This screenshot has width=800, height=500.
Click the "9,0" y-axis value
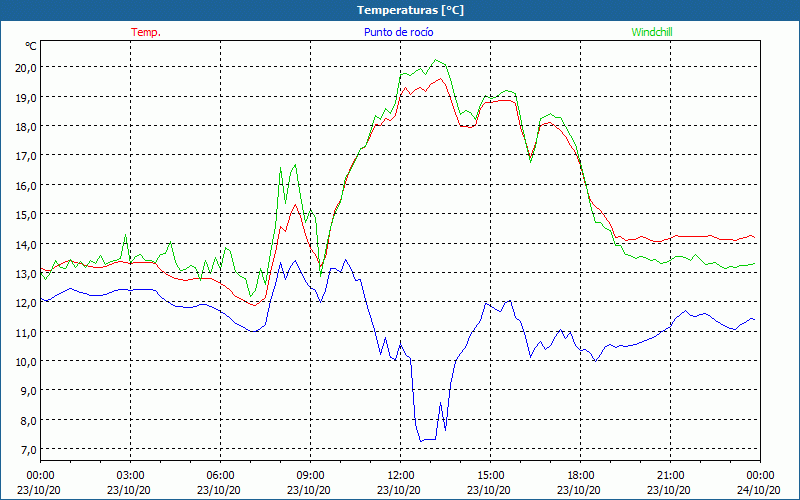click(x=28, y=391)
